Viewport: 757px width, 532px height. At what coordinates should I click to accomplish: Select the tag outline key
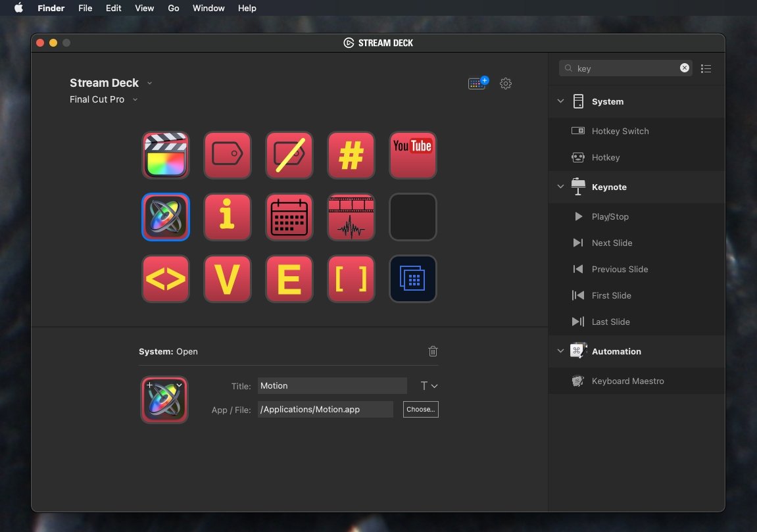[228, 155]
